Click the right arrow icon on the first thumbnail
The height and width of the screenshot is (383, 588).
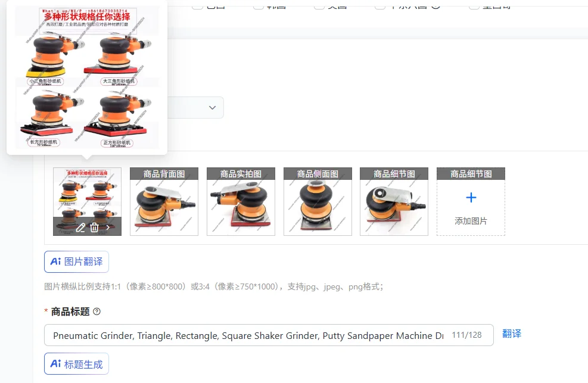coord(108,228)
